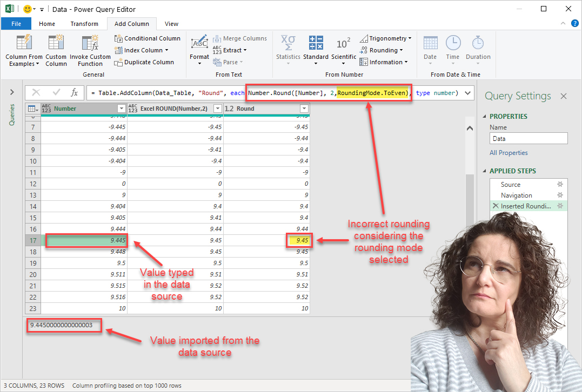Click into the formula bar text

pos(275,93)
